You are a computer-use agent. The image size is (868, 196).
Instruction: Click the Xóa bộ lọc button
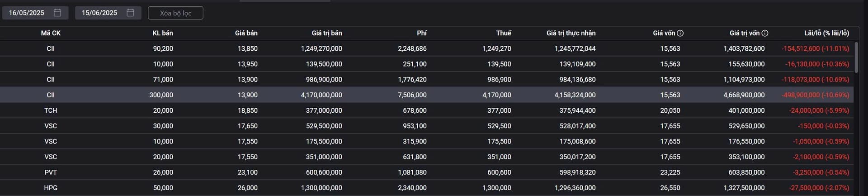(175, 13)
